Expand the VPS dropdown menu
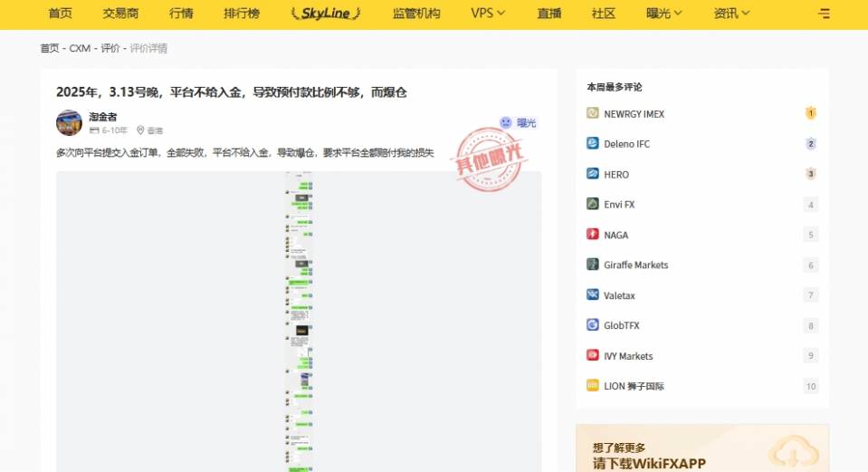Image resolution: width=868 pixels, height=472 pixels. (x=488, y=13)
